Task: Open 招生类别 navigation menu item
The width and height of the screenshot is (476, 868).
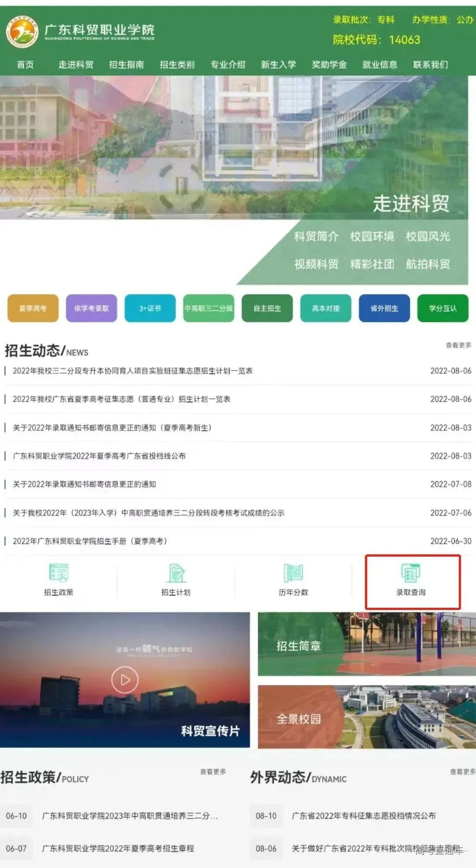Action: [177, 65]
